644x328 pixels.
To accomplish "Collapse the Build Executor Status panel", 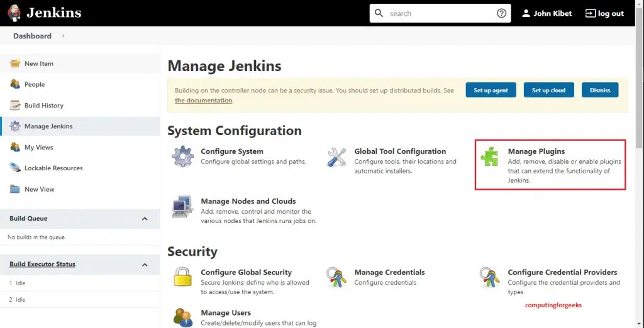I will 145,265.
